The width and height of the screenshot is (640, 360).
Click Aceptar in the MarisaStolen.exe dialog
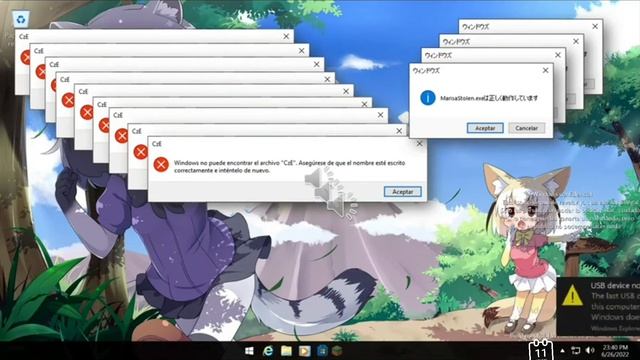tap(485, 128)
